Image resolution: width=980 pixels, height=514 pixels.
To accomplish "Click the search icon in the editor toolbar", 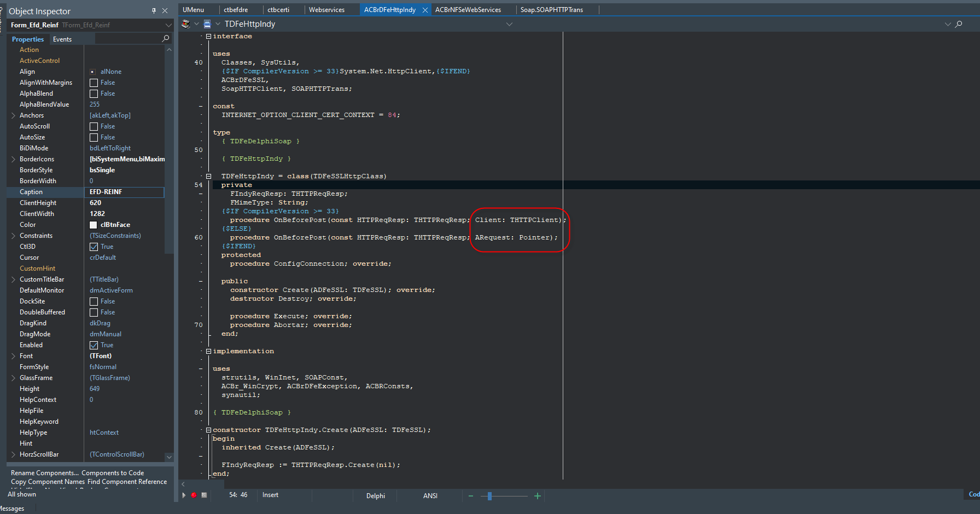I will point(959,24).
